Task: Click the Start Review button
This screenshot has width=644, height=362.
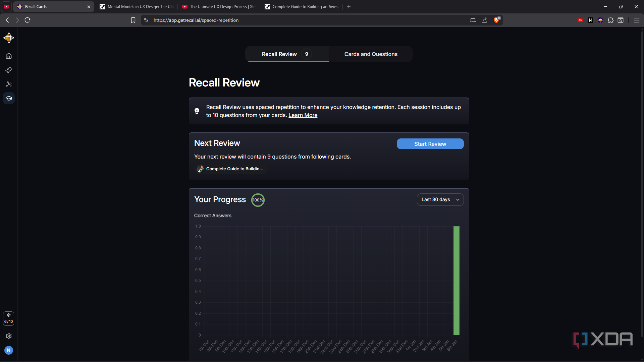Action: 430,144
